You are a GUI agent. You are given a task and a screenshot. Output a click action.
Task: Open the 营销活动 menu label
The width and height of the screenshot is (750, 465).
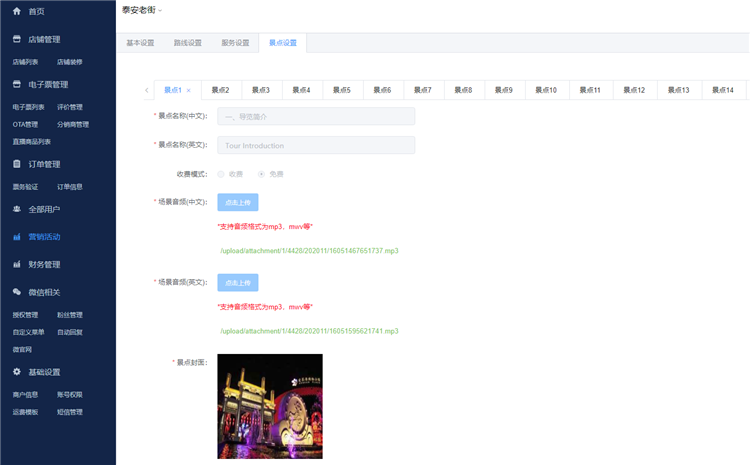tap(44, 237)
